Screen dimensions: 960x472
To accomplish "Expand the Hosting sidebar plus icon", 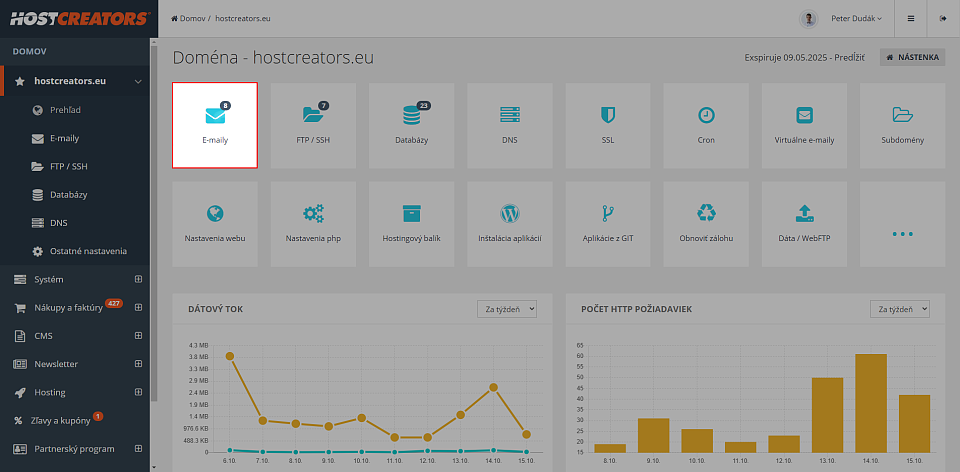I will pyautogui.click(x=138, y=392).
